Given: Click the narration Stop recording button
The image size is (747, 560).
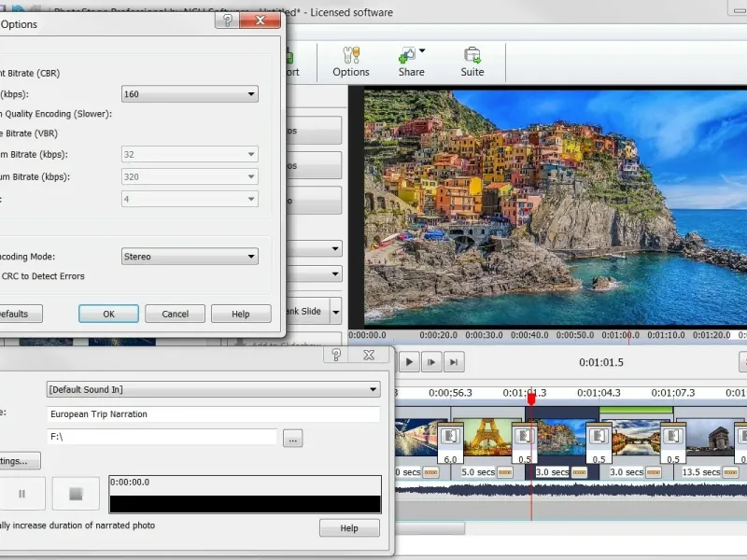Looking at the screenshot, I should click(x=76, y=493).
